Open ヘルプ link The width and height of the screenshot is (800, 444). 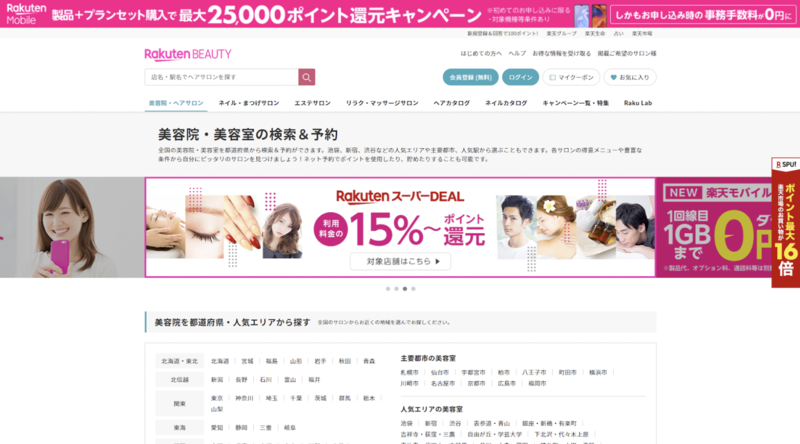tap(517, 54)
